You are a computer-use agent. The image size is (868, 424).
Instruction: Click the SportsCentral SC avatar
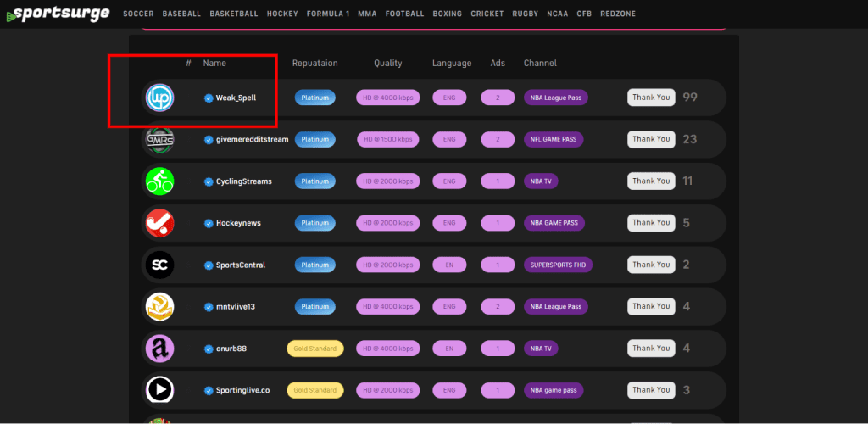point(160,265)
